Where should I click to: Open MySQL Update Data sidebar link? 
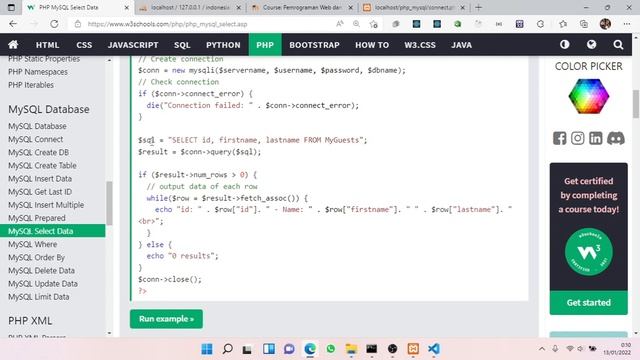click(43, 283)
